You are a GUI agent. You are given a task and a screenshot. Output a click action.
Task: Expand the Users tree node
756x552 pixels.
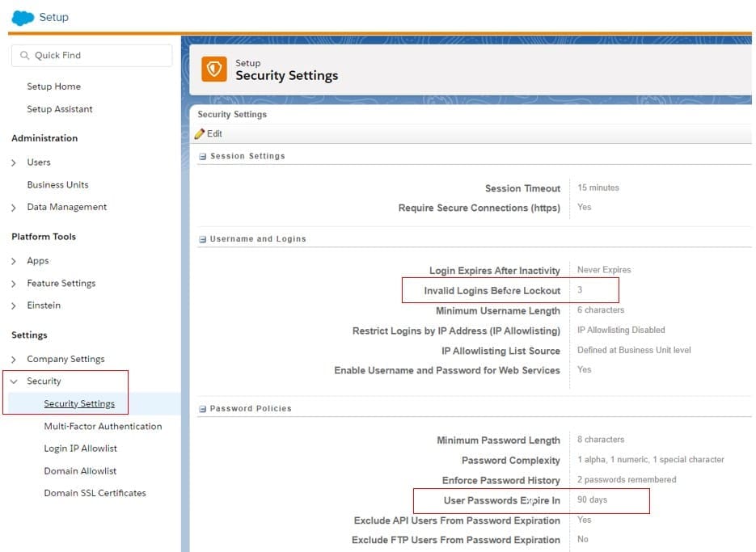[x=14, y=162]
